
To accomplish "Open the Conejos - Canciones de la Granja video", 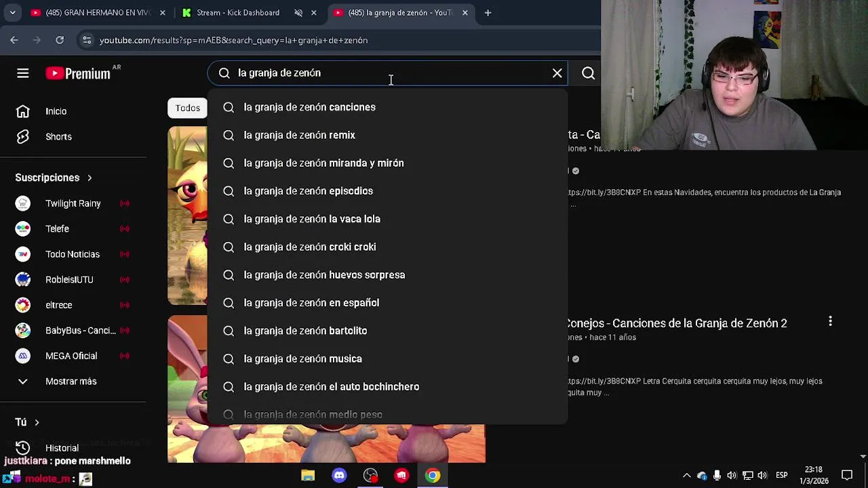I will (x=677, y=323).
